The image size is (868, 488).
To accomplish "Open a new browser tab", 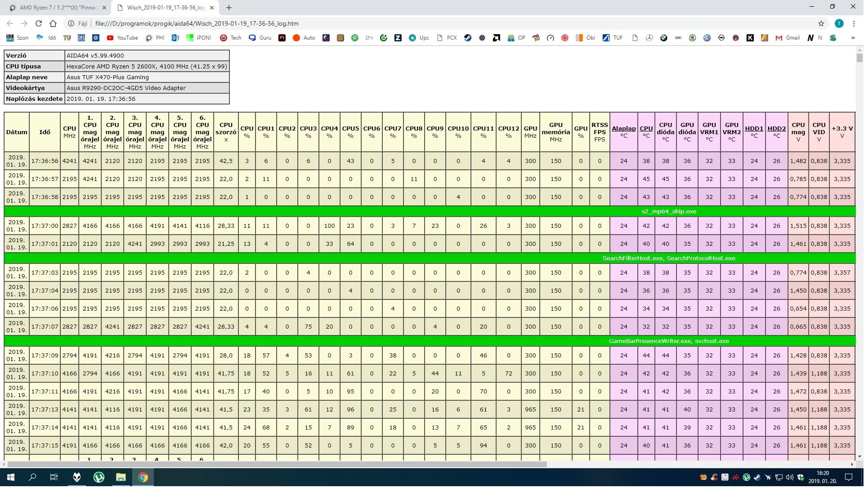I will pyautogui.click(x=229, y=8).
